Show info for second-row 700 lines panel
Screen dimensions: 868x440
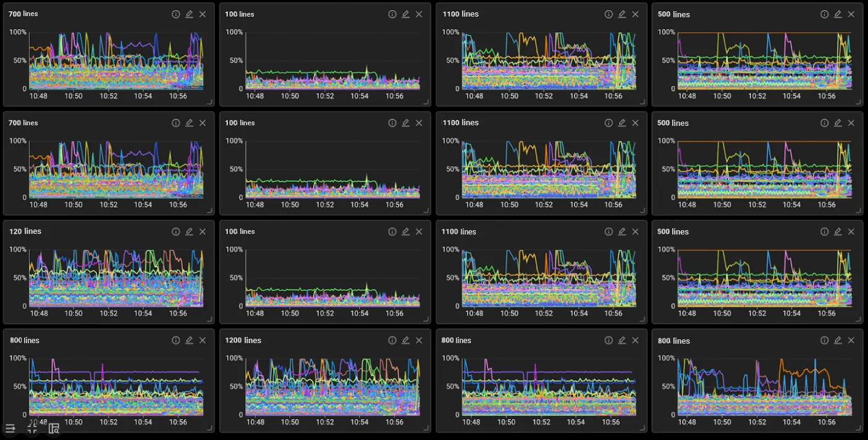pos(176,123)
